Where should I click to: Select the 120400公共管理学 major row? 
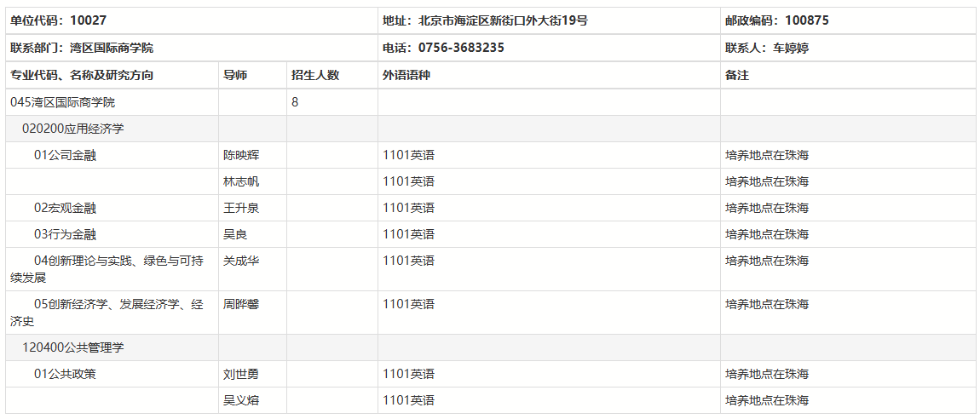73,347
